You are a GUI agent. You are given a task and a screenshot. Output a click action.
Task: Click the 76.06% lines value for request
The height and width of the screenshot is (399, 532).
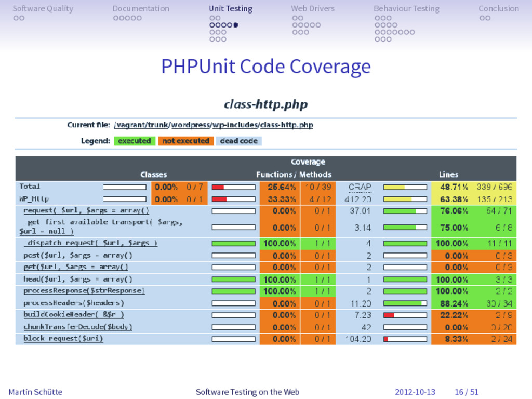454,211
